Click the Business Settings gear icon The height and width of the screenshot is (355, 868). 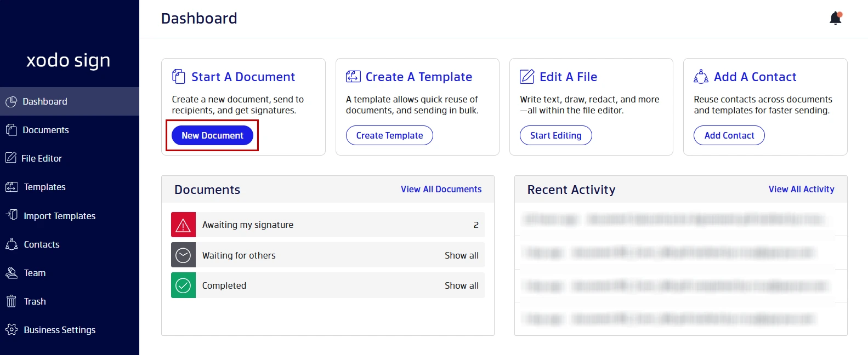(12, 329)
